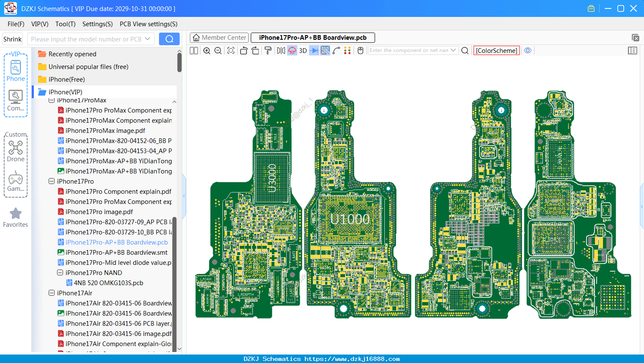Open the www.dzkj16888.com link in status bar
This screenshot has width=644, height=363.
pos(352,359)
